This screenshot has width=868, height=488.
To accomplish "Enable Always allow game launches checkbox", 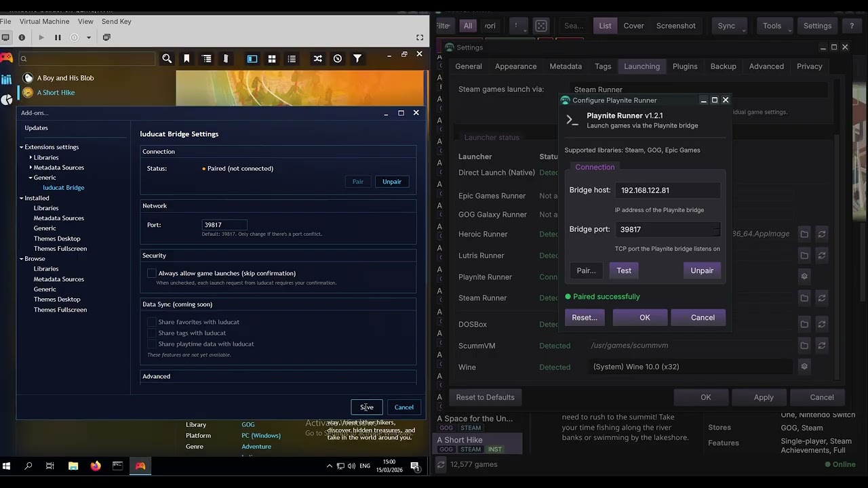I will click(x=152, y=273).
